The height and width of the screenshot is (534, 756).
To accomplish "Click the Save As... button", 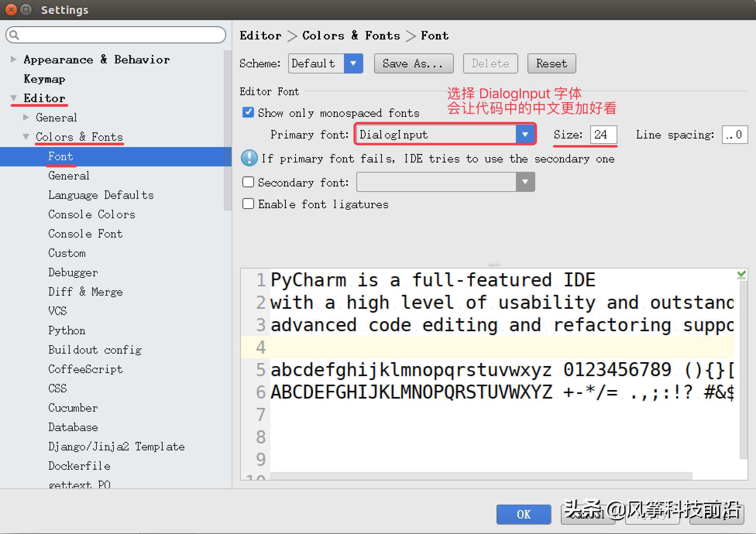I will point(413,63).
